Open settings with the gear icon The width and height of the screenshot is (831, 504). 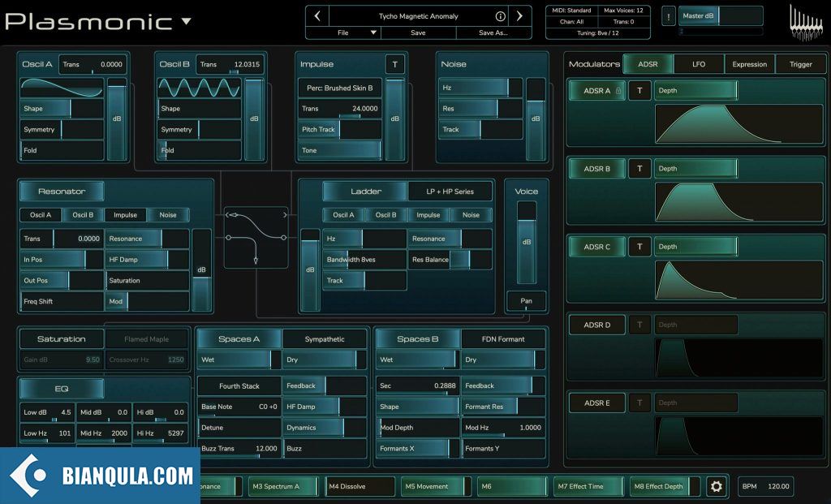pyautogui.click(x=716, y=486)
